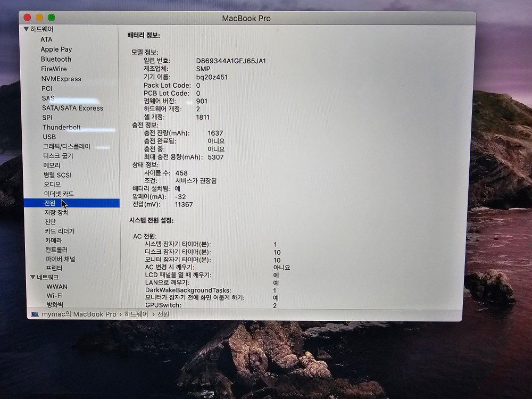Select 방화벽 in sidebar
This screenshot has height=399, width=532.
55,304
